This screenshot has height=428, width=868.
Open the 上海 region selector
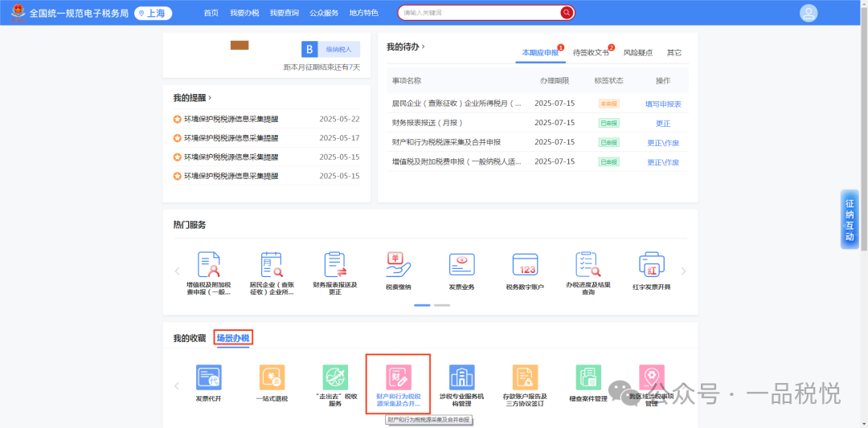pos(154,13)
